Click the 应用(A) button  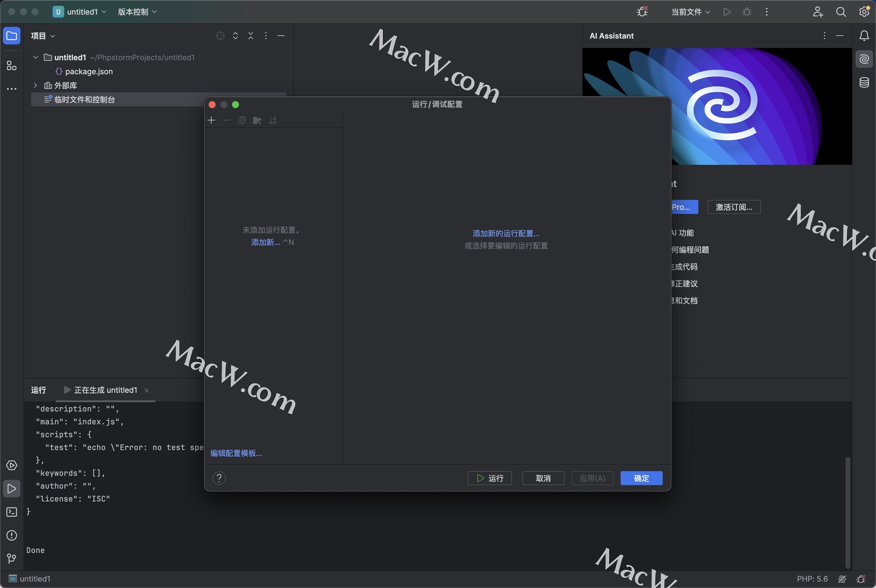pos(592,478)
